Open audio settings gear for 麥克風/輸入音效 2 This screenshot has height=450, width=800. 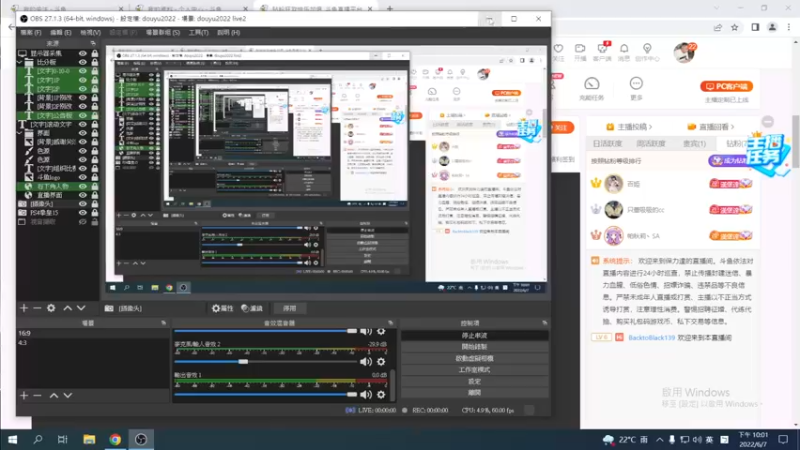(x=381, y=362)
